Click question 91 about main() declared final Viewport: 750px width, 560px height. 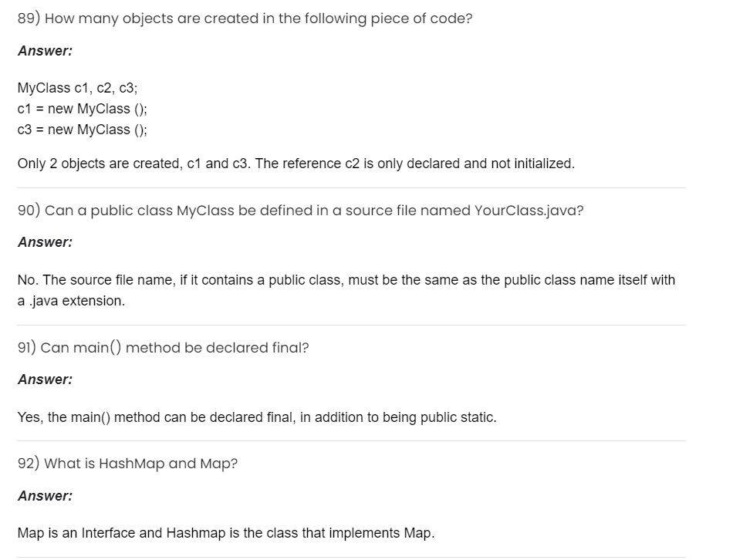point(163,348)
